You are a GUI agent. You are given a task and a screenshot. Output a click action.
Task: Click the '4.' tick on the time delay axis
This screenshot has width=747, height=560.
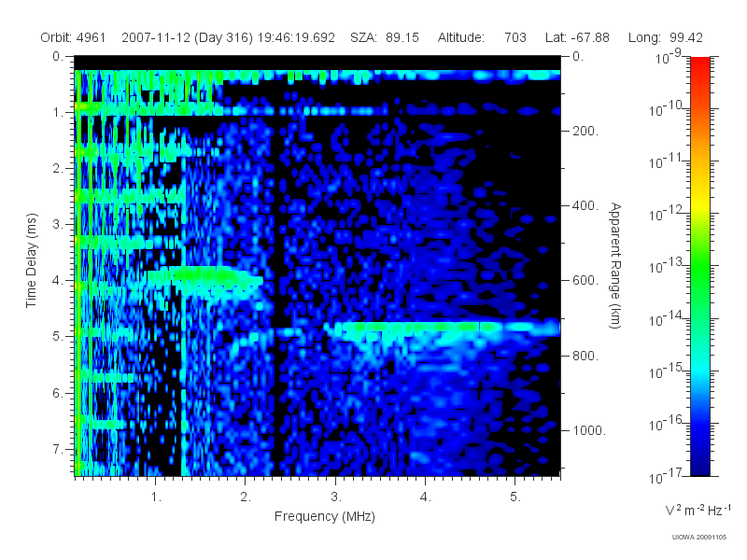[x=58, y=281]
